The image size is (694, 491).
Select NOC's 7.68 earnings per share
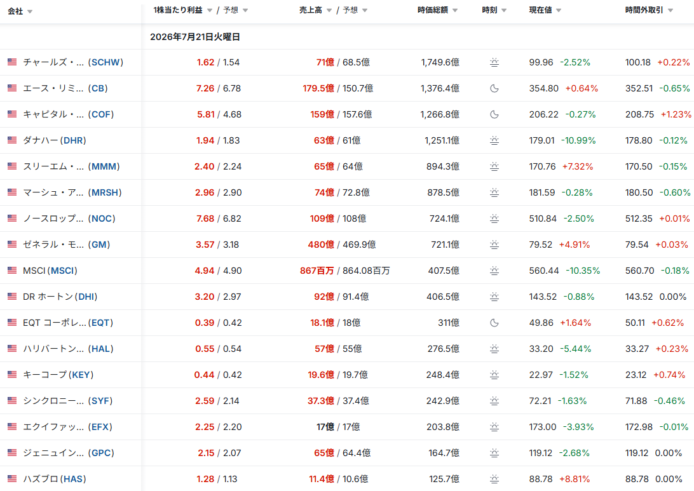[x=205, y=218]
